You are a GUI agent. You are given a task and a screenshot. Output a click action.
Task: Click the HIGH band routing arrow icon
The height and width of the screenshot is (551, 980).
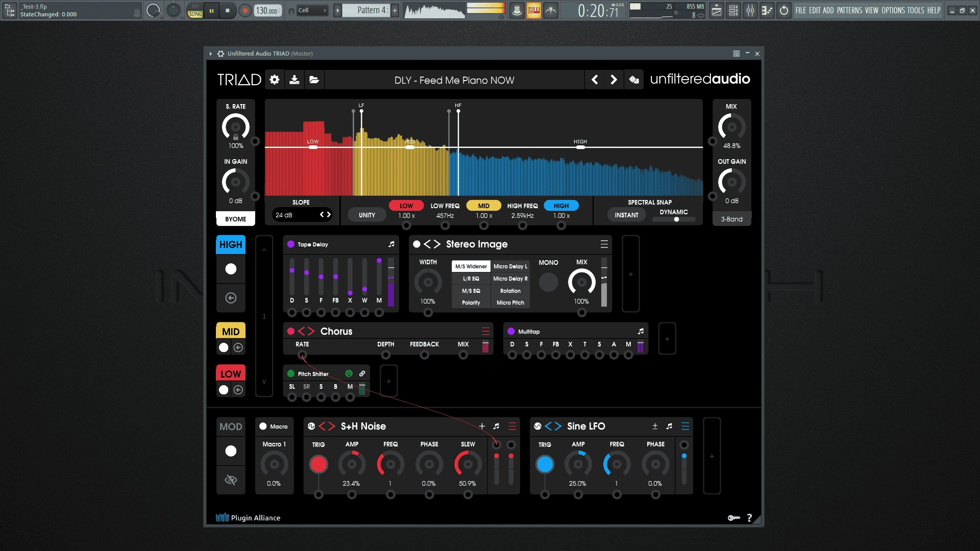coord(231,298)
